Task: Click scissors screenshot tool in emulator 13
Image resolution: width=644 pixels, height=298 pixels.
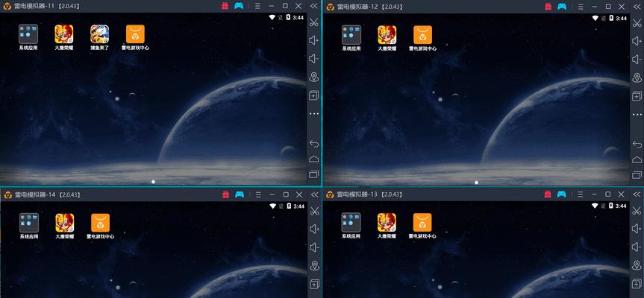Action: [x=637, y=211]
